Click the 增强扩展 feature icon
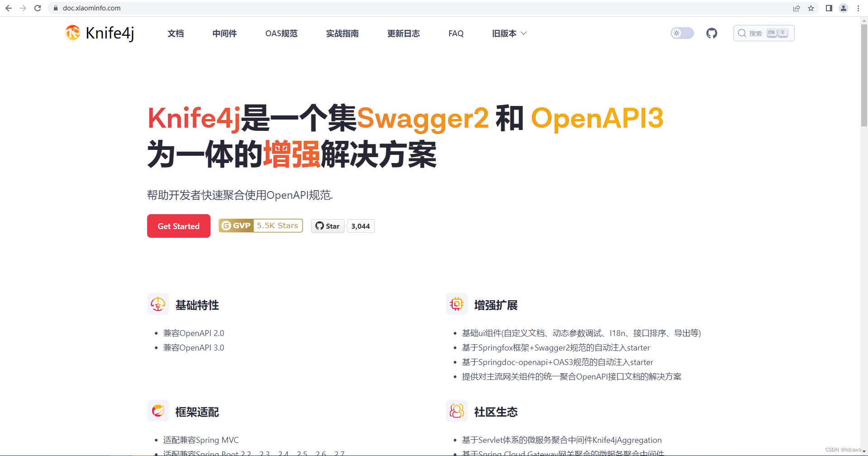 point(457,304)
